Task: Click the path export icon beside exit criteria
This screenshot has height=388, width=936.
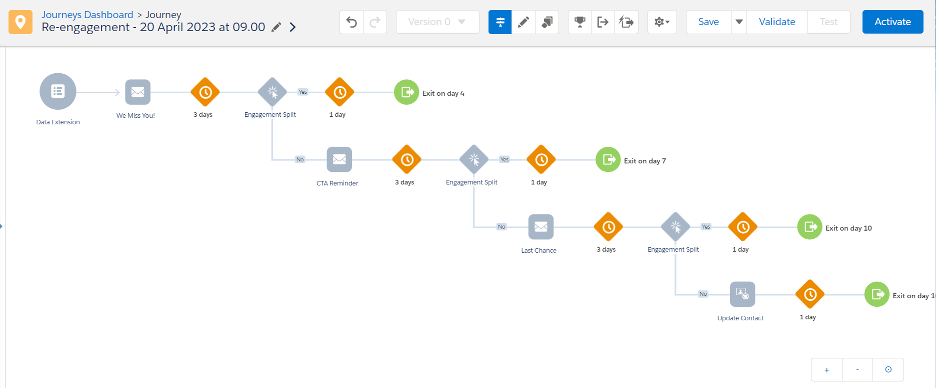Action: pos(626,22)
